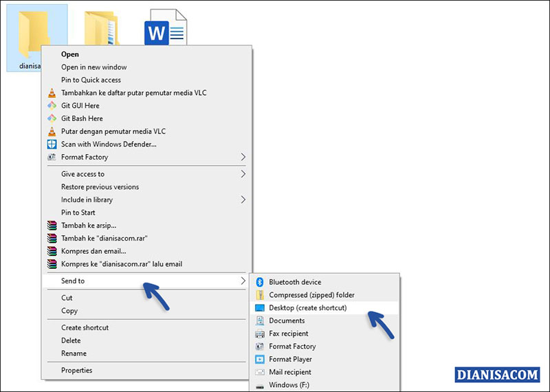Viewport: 550px width, 392px height.
Task: Click the Bluetooth icon in Send to submenu
Action: (x=260, y=282)
